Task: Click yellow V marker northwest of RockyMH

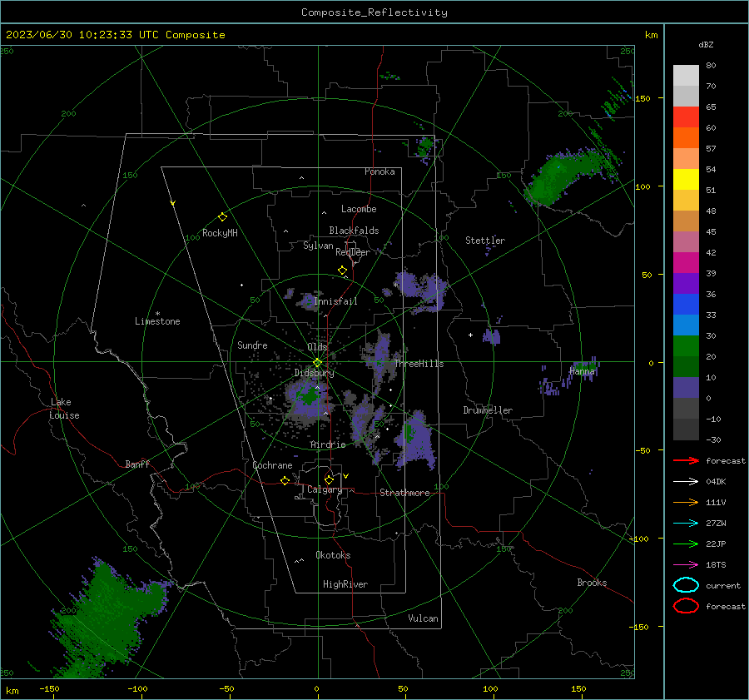Action: [173, 204]
